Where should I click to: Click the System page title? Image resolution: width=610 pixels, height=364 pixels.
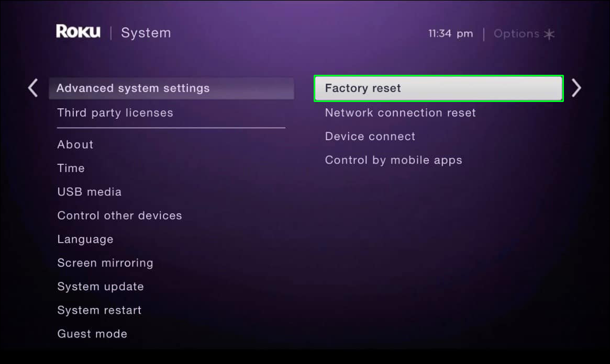point(146,33)
